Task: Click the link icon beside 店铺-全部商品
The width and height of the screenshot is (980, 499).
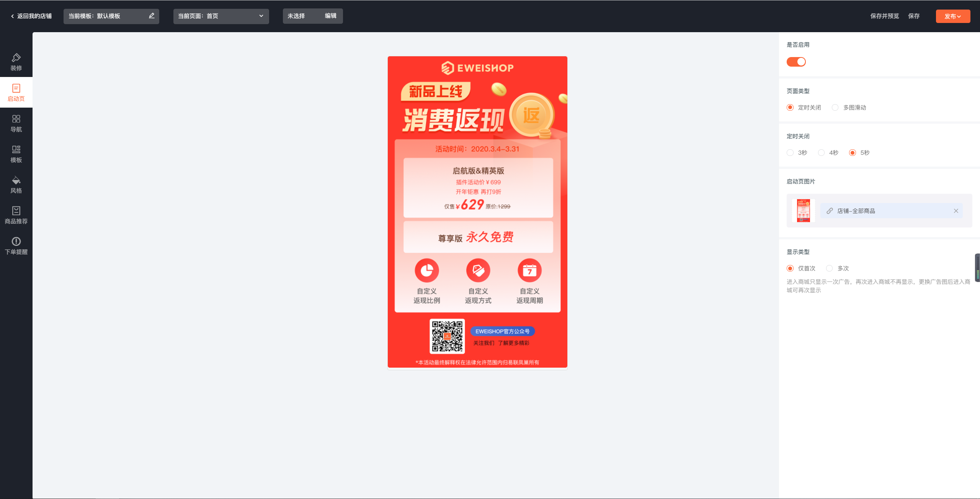Action: [830, 211]
